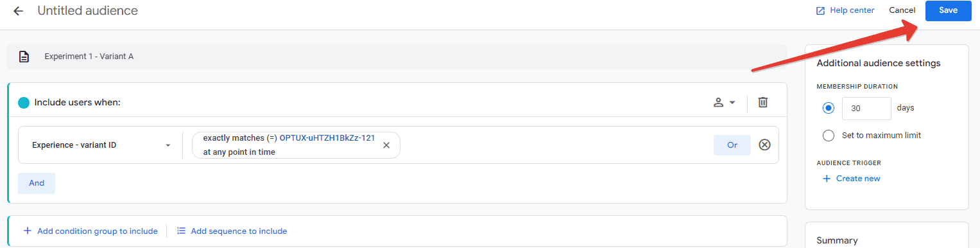Select the 30 days membership radio button
This screenshot has height=248, width=980.
pyautogui.click(x=829, y=108)
